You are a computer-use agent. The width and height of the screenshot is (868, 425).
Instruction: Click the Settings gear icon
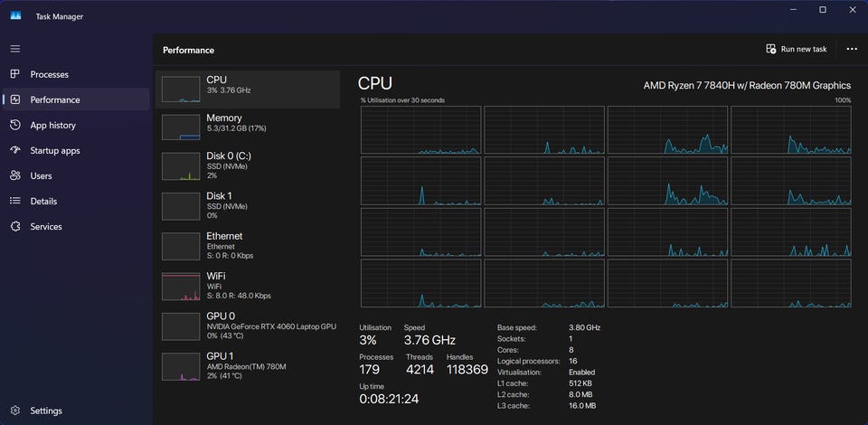click(15, 411)
